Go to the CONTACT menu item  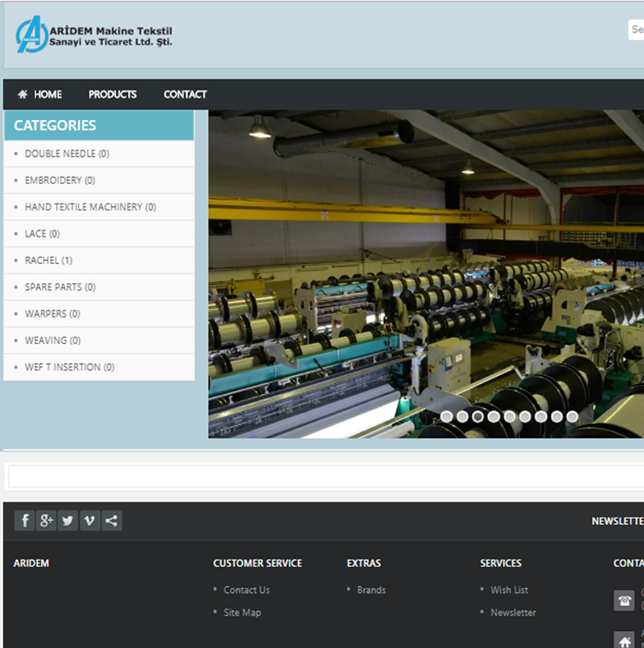coord(185,94)
